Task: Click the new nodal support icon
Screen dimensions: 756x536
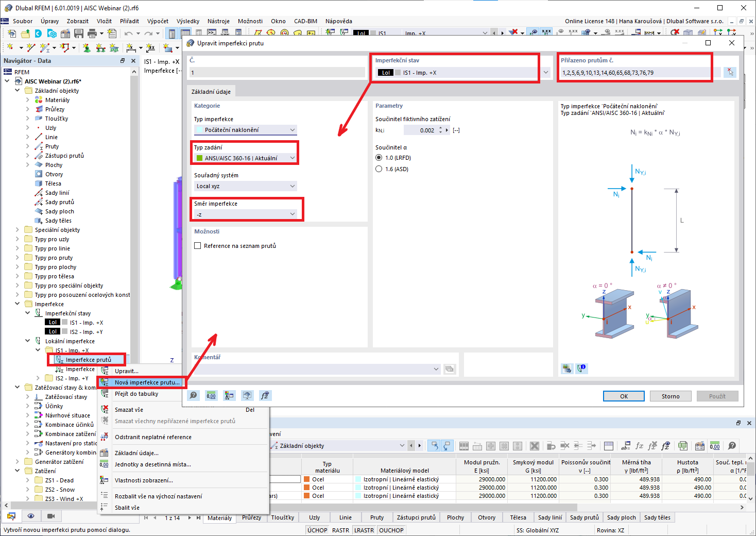Action: (x=87, y=47)
